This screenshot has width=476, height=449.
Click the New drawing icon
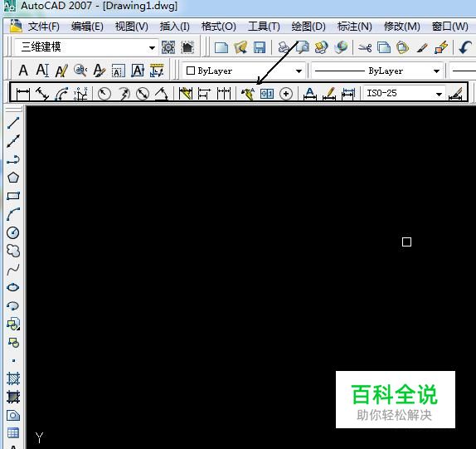[221, 47]
